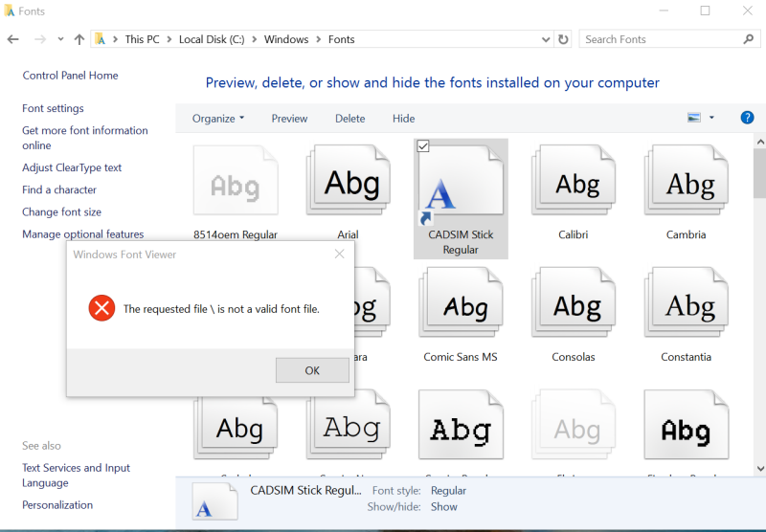766x532 pixels.
Task: Expand the chevron after Local Disk (C:)
Action: tap(254, 39)
